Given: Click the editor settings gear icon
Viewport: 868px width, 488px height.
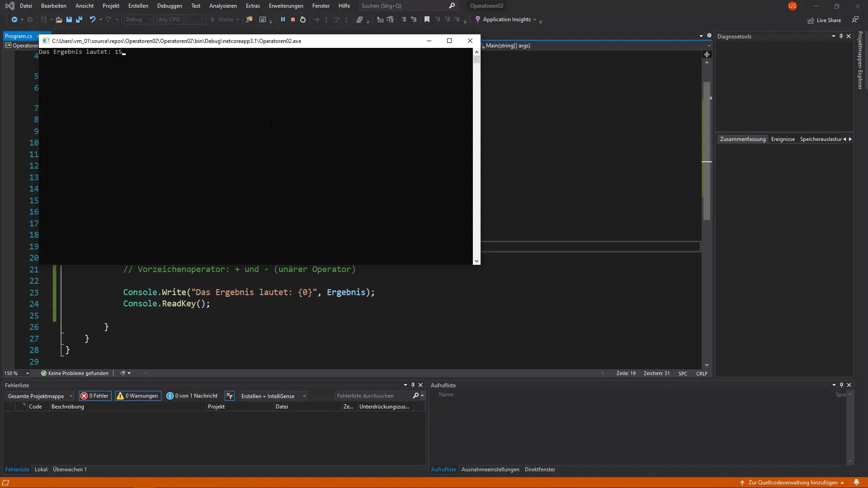Looking at the screenshot, I should (709, 36).
